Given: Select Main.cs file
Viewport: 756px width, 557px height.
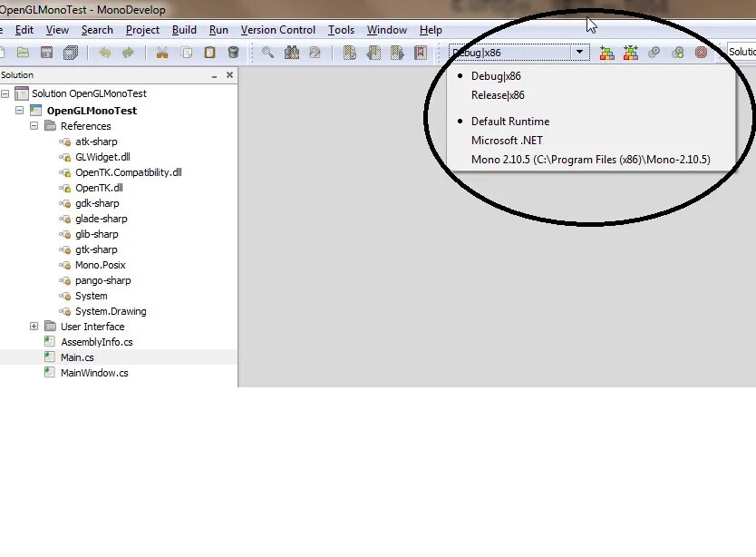Looking at the screenshot, I should click(x=77, y=357).
